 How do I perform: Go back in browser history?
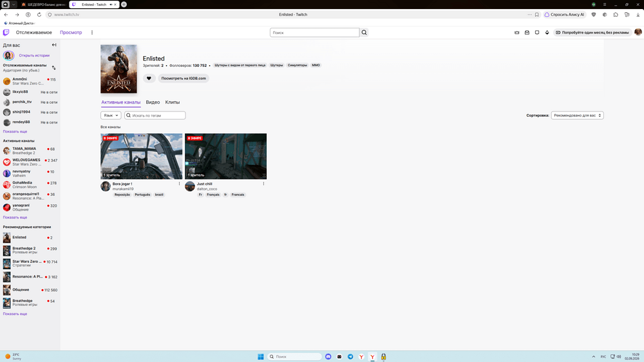[x=6, y=14]
